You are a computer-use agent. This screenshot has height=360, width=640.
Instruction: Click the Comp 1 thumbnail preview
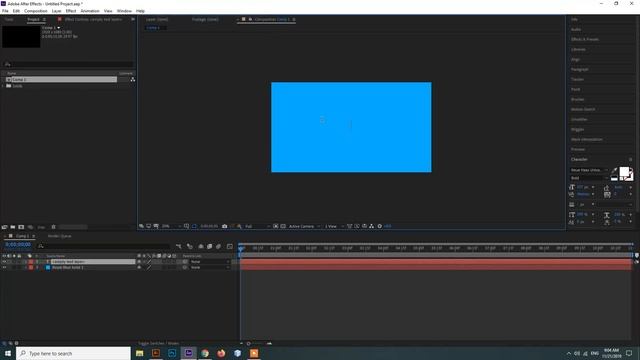click(21, 37)
